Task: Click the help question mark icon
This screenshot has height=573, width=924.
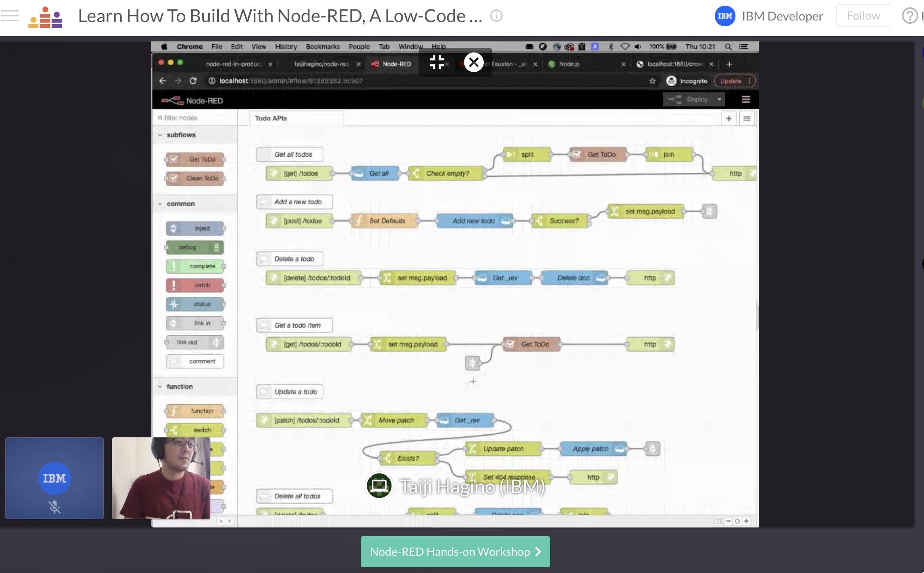Action: pyautogui.click(x=909, y=16)
